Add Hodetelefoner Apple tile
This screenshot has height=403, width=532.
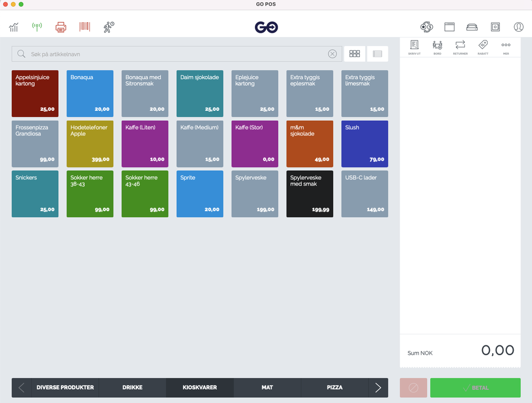[x=90, y=144]
